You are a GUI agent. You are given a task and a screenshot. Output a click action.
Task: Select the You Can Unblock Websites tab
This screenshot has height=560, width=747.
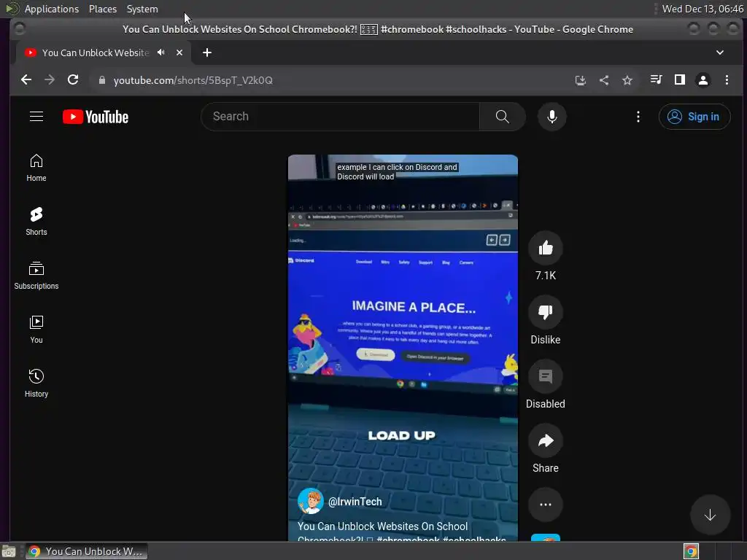point(96,52)
